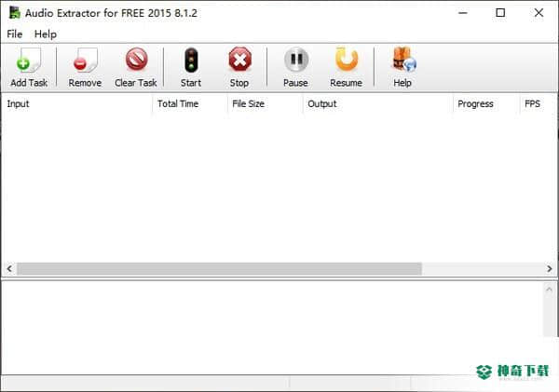Click the Remove task icon
The width and height of the screenshot is (559, 392).
[85, 61]
